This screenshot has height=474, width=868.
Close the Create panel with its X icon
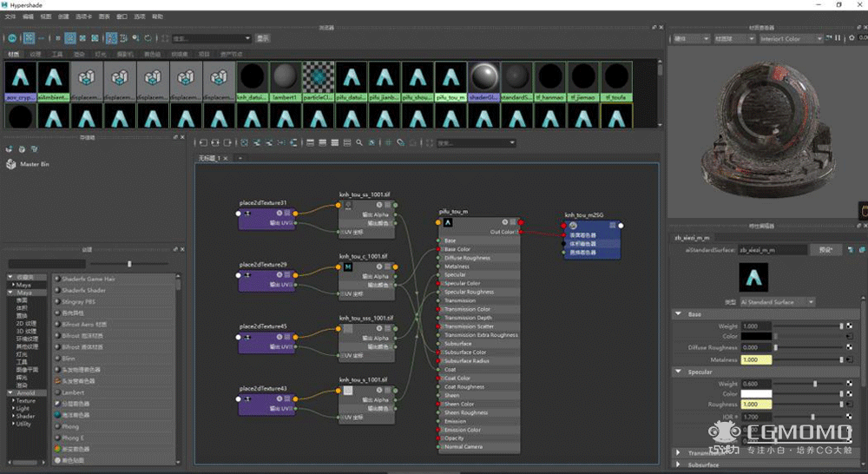182,249
